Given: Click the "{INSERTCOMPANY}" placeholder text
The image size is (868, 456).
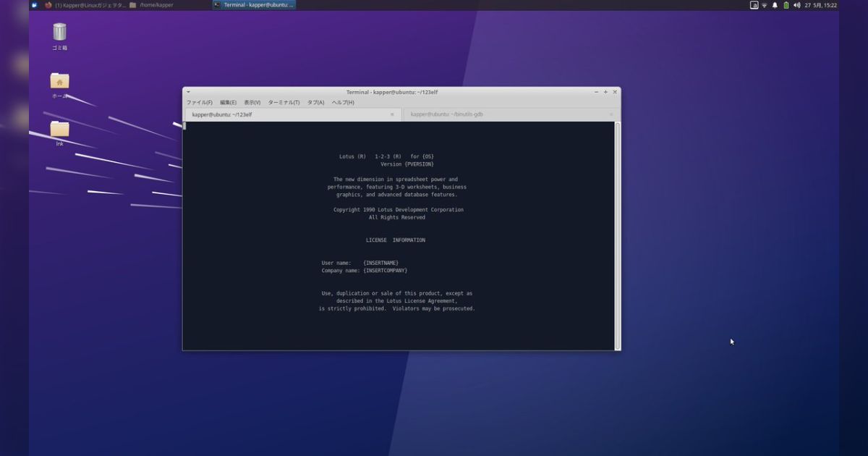Looking at the screenshot, I should coord(386,271).
